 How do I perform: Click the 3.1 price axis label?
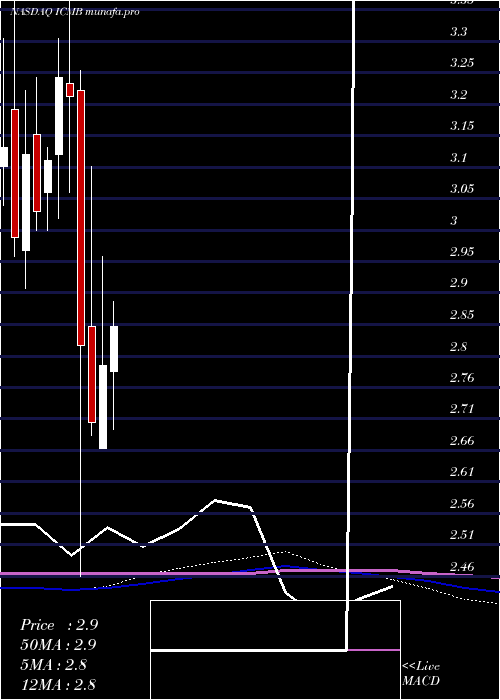[x=458, y=158]
